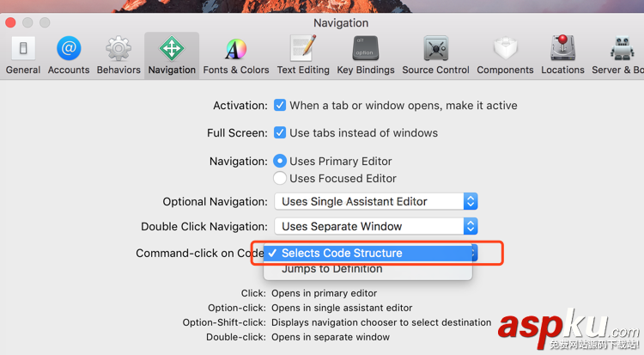The width and height of the screenshot is (644, 355).
Task: Open the Locations preferences pane
Action: pos(562,55)
